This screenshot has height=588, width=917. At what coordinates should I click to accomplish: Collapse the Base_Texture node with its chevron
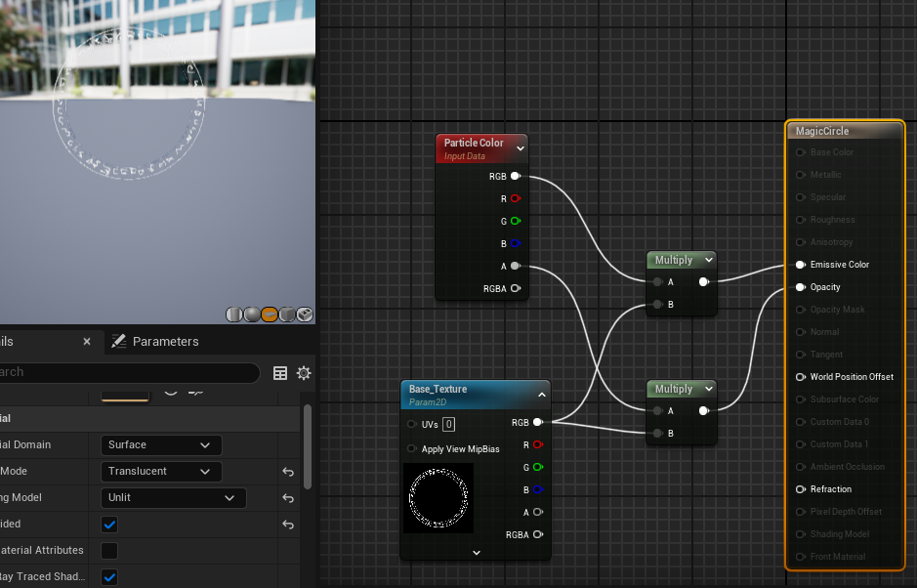(542, 395)
